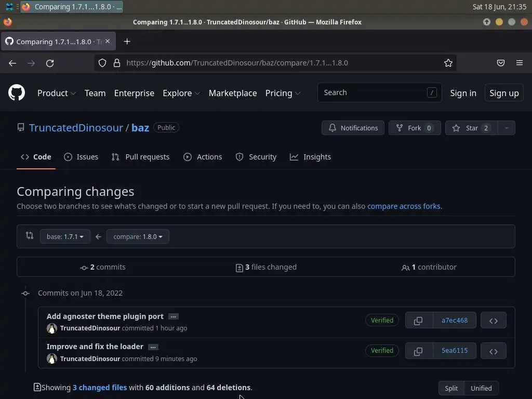Expand loader commit description ellipsis
The image size is (532, 399).
153,347
